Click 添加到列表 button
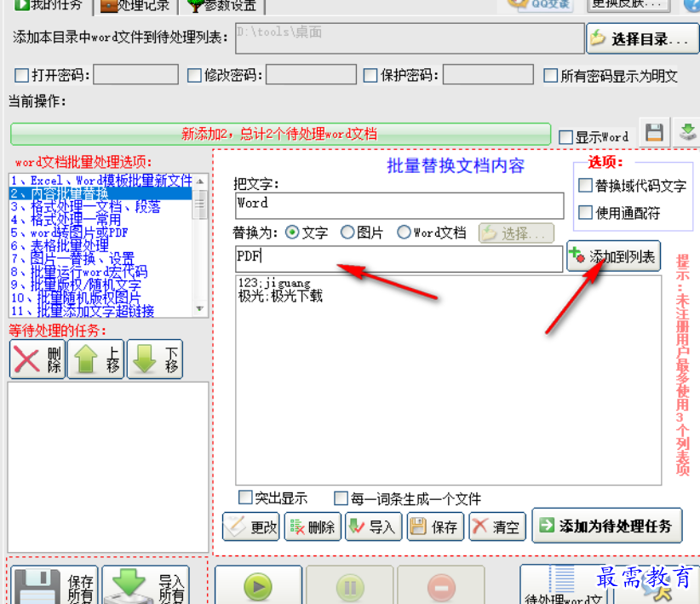This screenshot has height=604, width=700. (x=613, y=256)
